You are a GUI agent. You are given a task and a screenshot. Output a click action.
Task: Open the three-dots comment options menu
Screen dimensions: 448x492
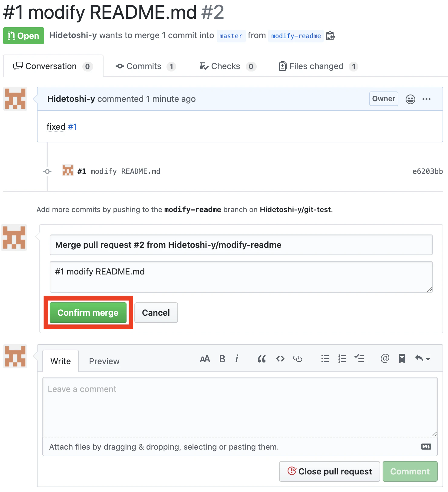pos(427,99)
